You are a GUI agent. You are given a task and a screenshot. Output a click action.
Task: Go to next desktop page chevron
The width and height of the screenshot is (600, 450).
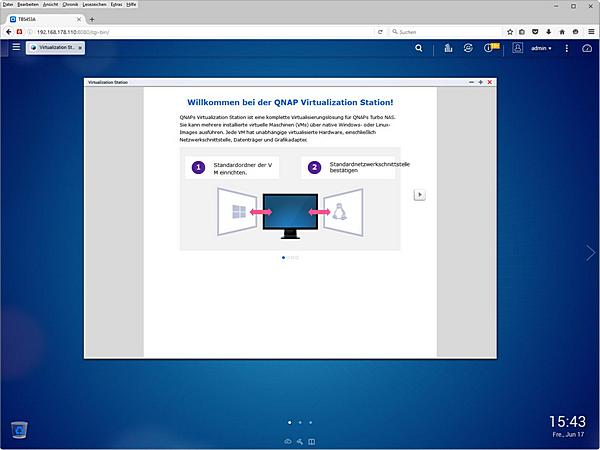click(590, 253)
